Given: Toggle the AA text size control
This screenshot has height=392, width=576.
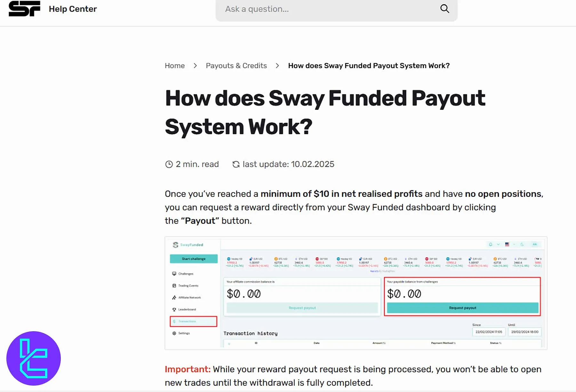Looking at the screenshot, I should coord(535,244).
